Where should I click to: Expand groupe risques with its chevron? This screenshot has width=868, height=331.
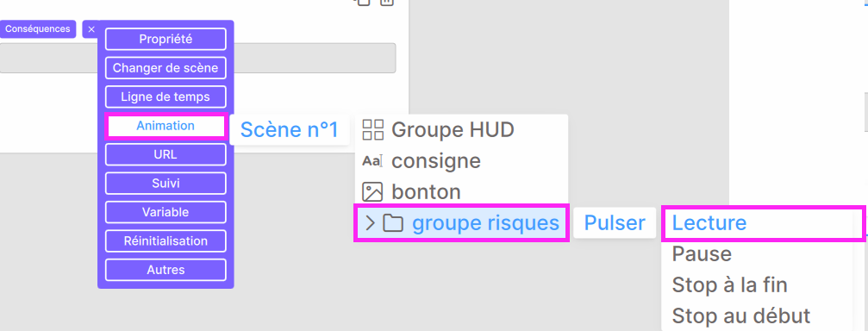pyautogui.click(x=371, y=223)
